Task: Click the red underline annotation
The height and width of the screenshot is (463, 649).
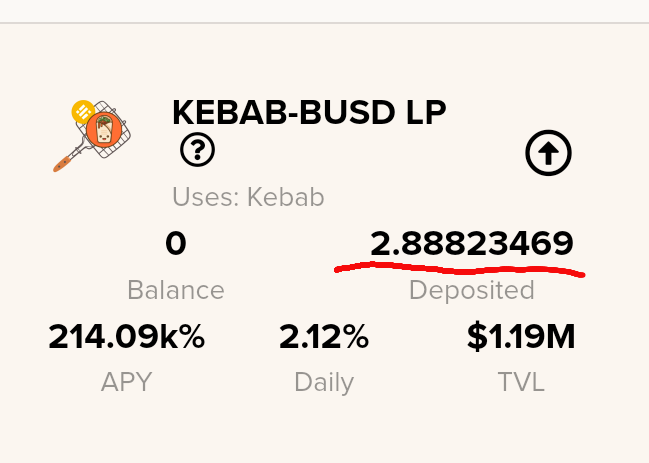Action: [459, 269]
